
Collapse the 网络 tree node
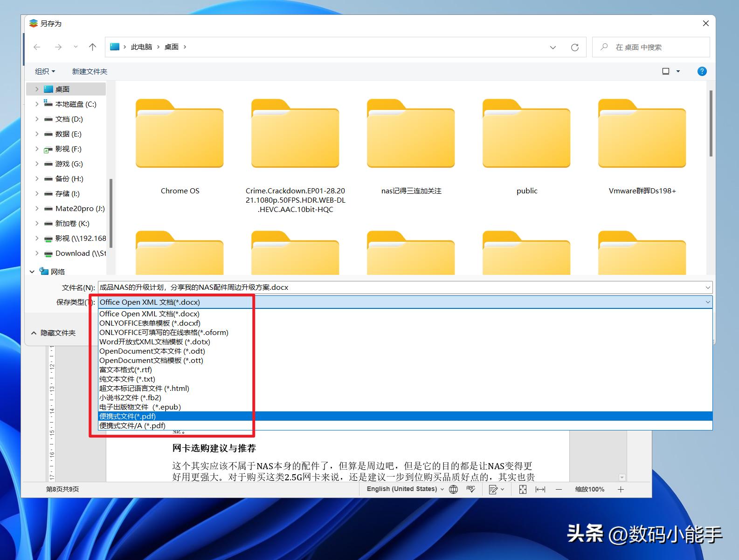(32, 271)
